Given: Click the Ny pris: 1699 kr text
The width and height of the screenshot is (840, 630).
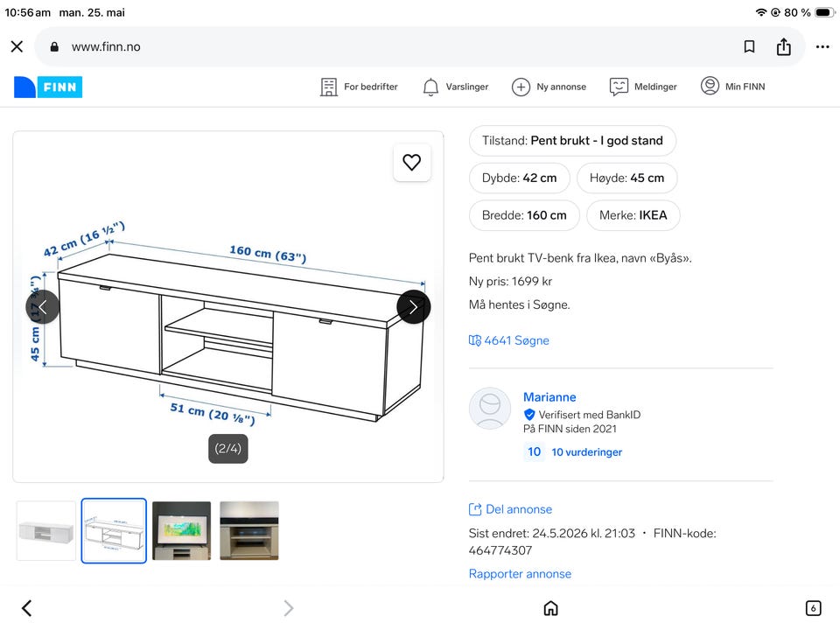Looking at the screenshot, I should click(x=510, y=281).
